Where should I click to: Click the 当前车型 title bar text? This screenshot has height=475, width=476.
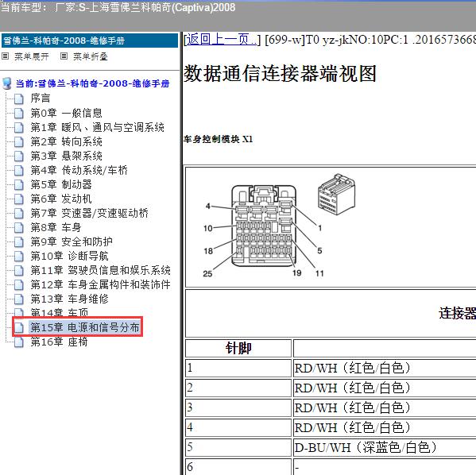click(x=118, y=7)
